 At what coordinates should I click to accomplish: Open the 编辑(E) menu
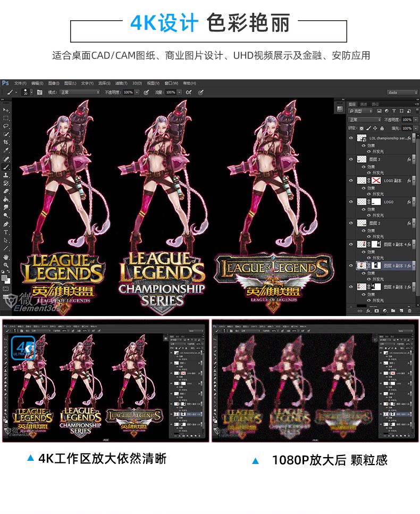(x=37, y=83)
